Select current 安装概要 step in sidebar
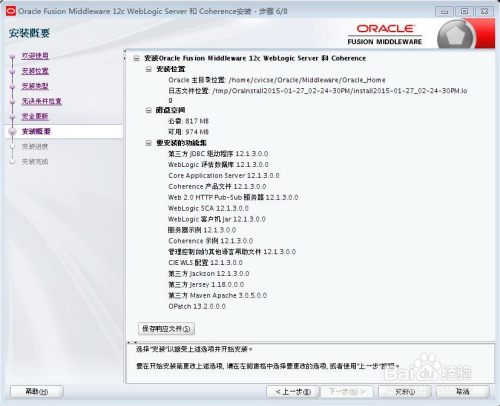 pos(36,131)
